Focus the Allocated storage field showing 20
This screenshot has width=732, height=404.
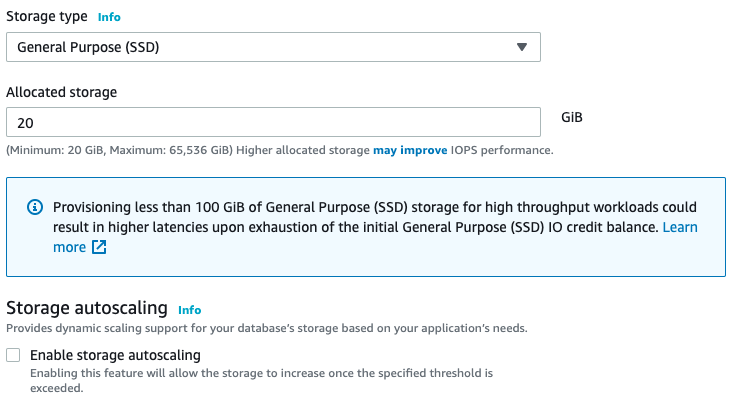[274, 122]
